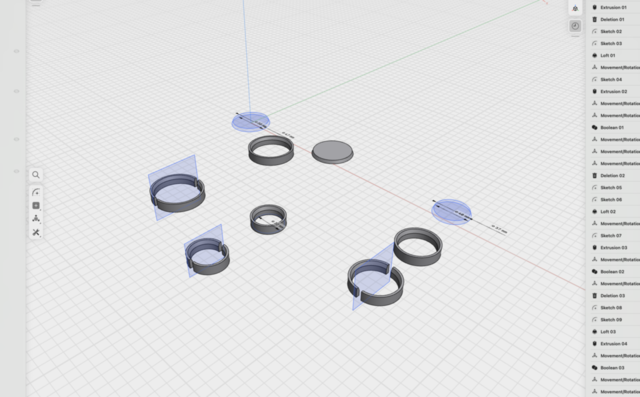The image size is (640, 397).
Task: Select the Extrusion 02 history step
Action: click(x=613, y=91)
